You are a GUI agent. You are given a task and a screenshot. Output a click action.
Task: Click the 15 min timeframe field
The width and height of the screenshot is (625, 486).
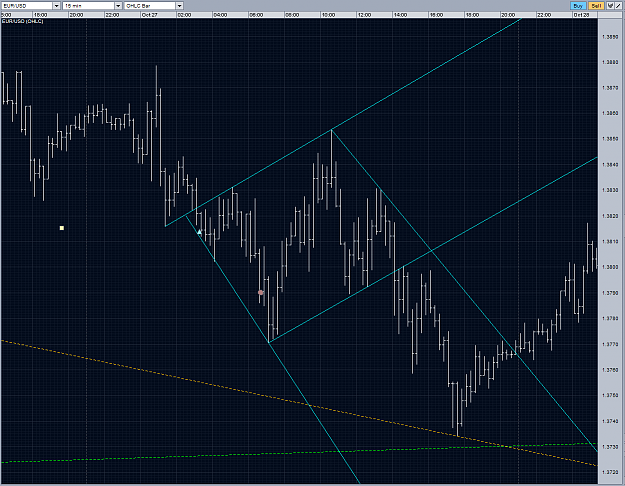[88, 6]
